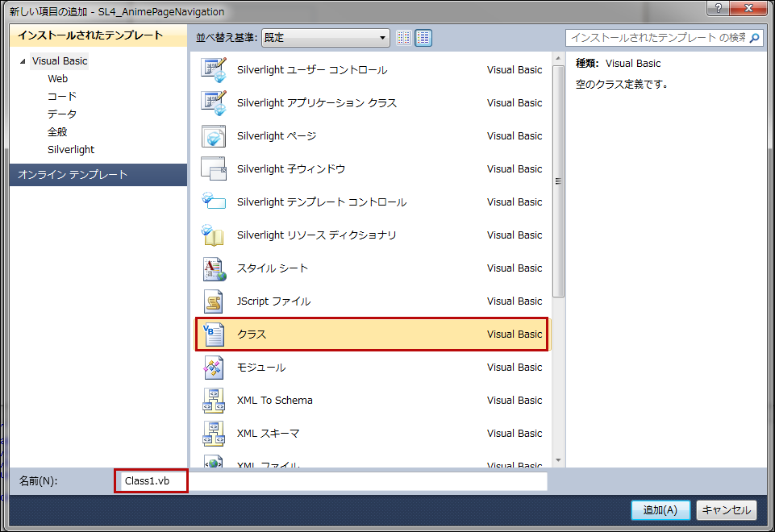
Task: Open the 並べ替え基準 sort dropdown
Action: click(325, 38)
